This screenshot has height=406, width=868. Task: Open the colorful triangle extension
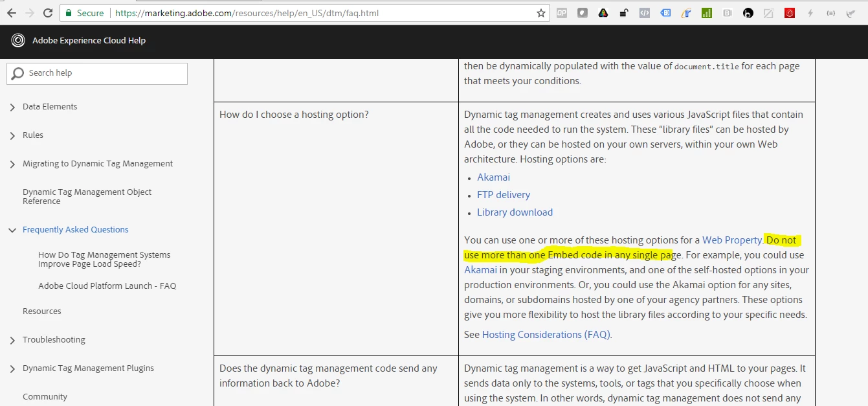point(603,13)
